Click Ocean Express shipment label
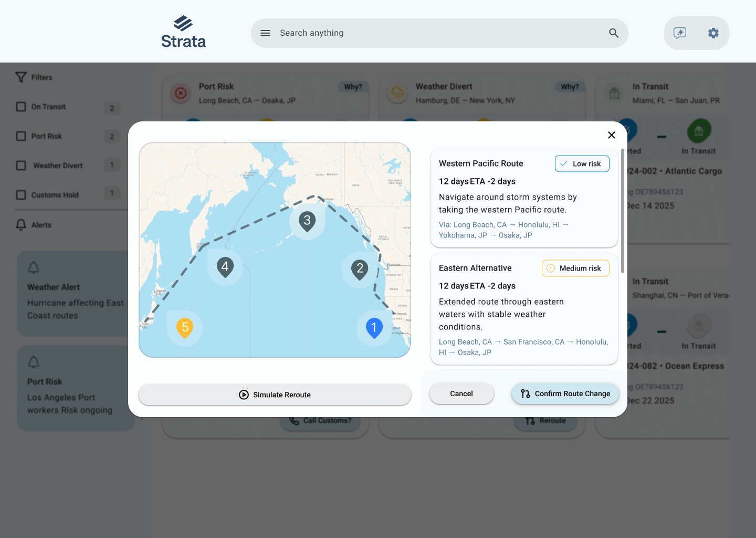 [676, 366]
